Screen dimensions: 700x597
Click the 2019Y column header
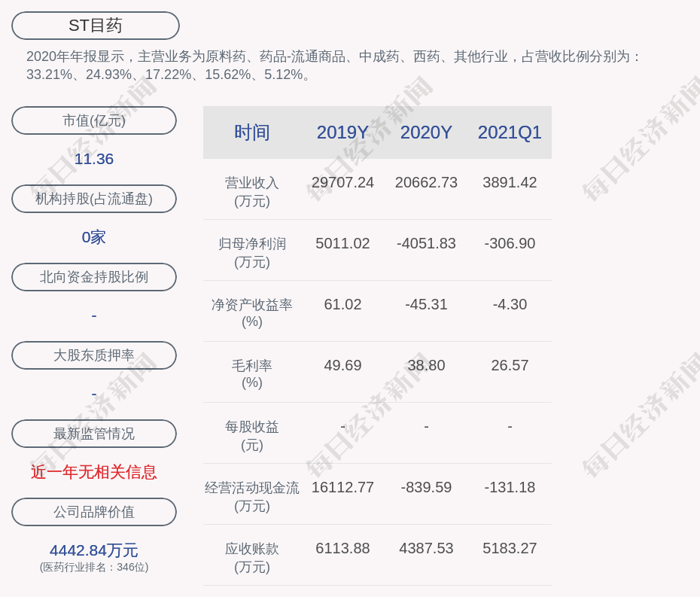click(x=342, y=132)
